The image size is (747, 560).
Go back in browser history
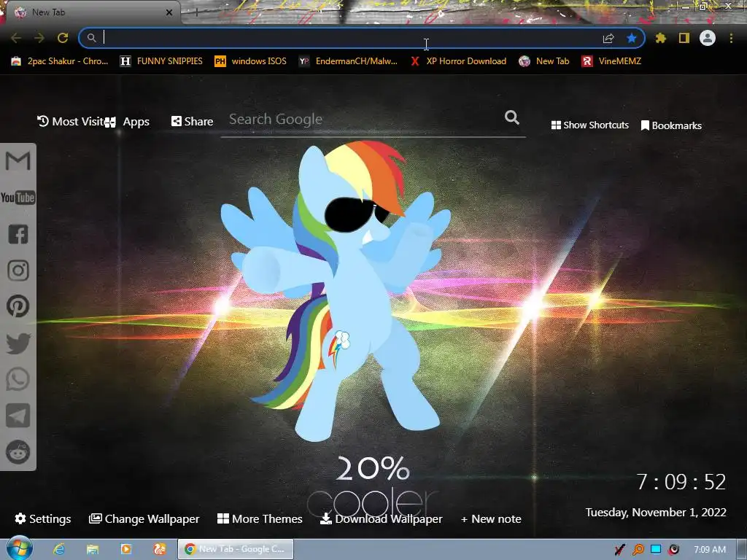tap(16, 38)
